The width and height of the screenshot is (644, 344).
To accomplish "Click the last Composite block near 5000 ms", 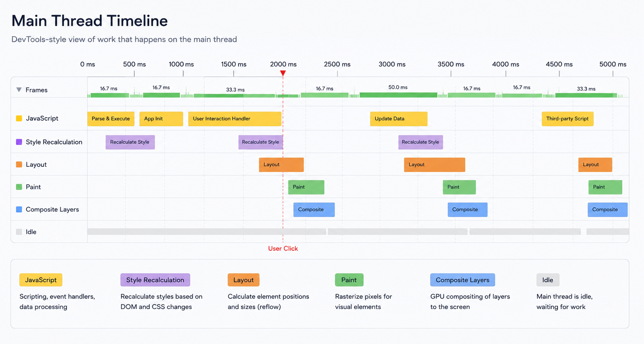I will click(x=608, y=210).
